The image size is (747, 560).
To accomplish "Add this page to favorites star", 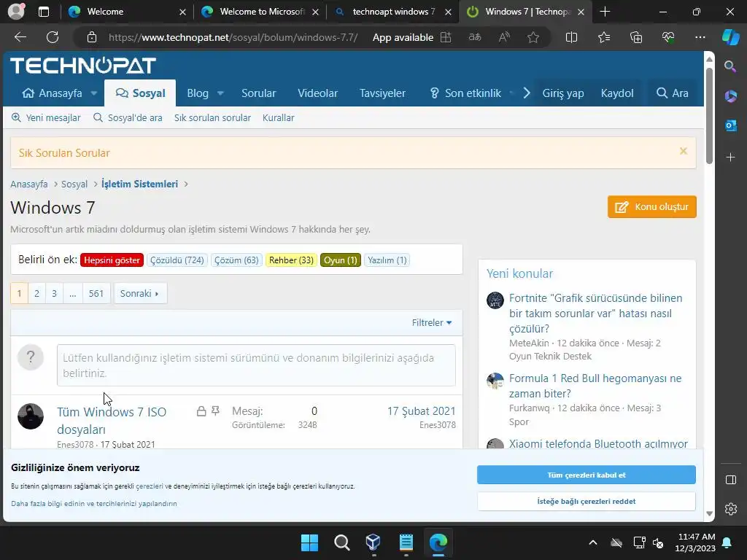I will pyautogui.click(x=533, y=37).
